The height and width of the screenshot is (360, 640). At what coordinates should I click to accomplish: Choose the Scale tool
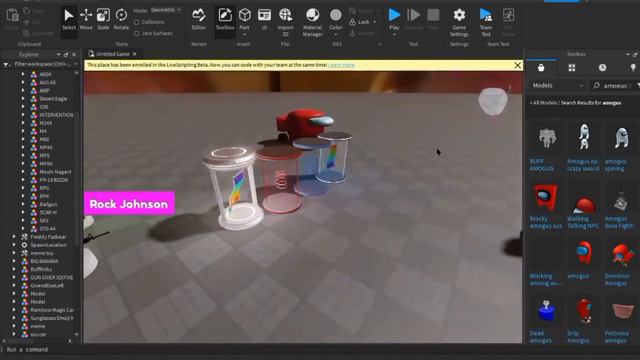pos(103,20)
